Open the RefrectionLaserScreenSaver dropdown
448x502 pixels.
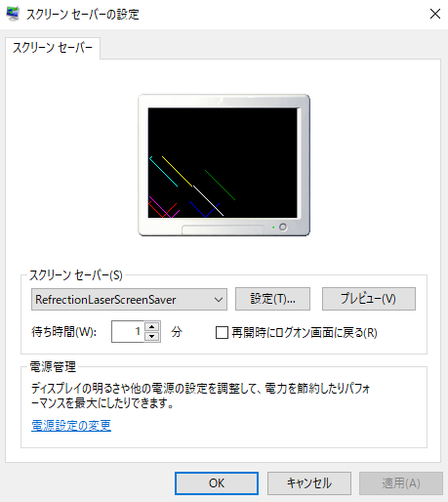tap(129, 299)
